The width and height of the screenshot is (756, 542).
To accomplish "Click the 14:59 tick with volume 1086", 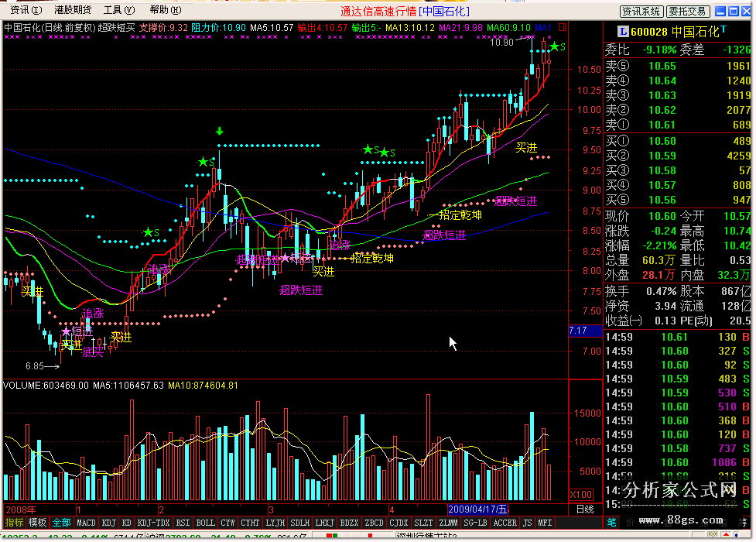I will tap(678, 462).
